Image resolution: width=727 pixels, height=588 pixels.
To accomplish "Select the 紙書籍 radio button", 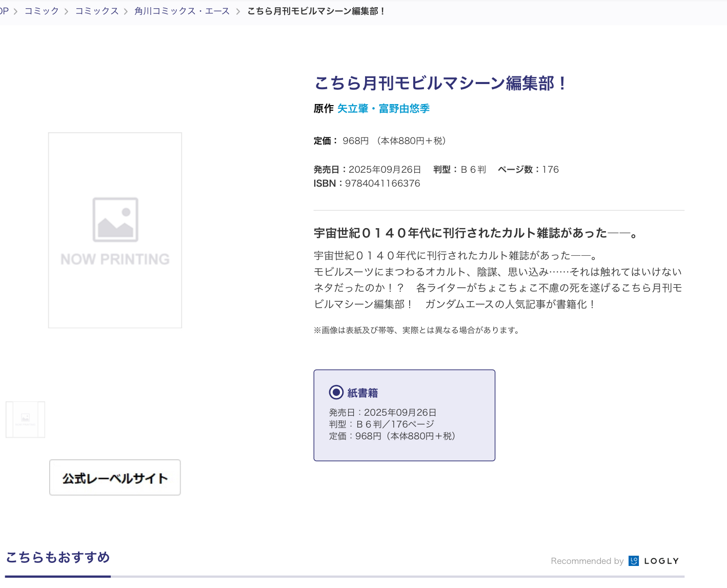I will [x=336, y=393].
